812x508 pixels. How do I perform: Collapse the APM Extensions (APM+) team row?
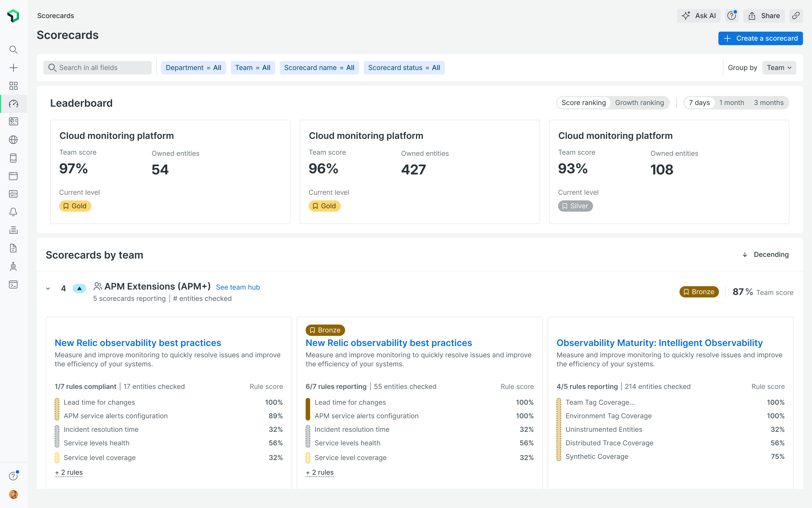[48, 289]
